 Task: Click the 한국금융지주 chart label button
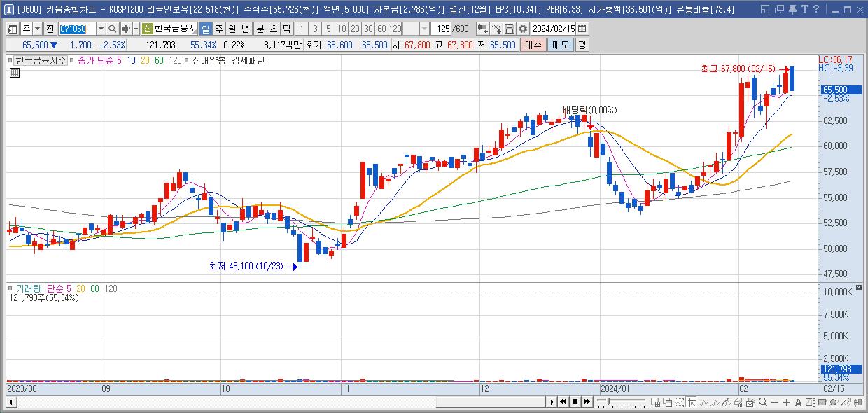click(41, 61)
